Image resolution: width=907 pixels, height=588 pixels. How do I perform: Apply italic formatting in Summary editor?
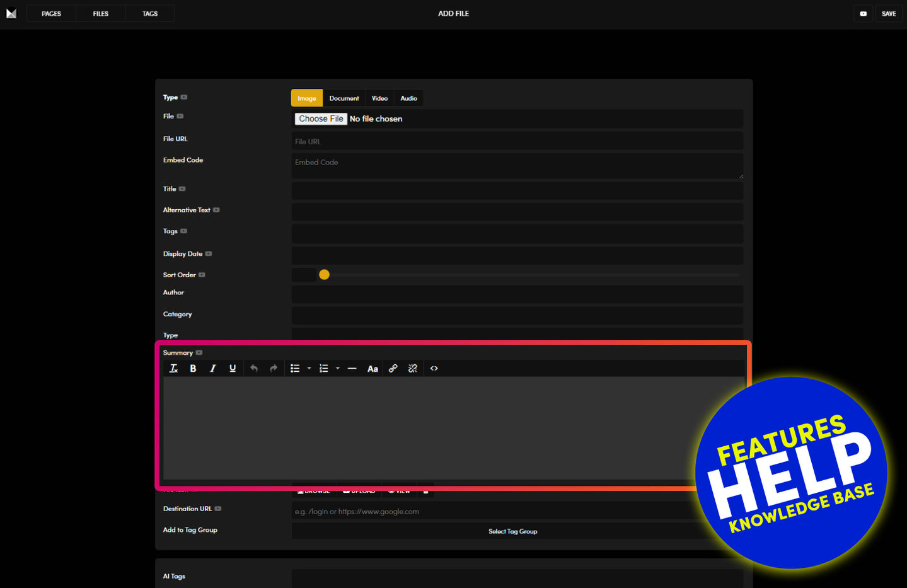(212, 369)
